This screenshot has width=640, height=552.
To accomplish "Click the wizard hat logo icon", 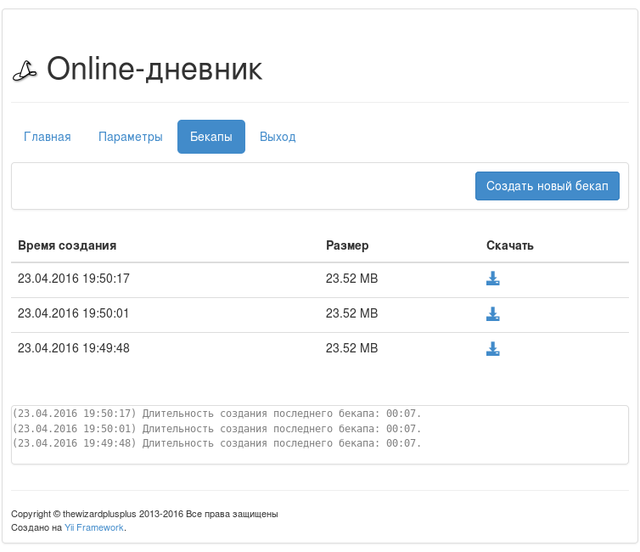I will (25, 70).
